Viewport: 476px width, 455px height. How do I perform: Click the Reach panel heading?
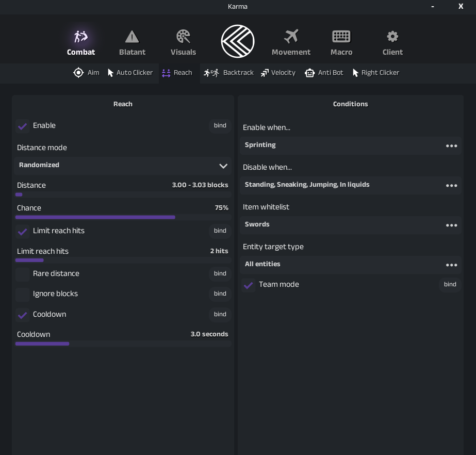[x=123, y=104]
